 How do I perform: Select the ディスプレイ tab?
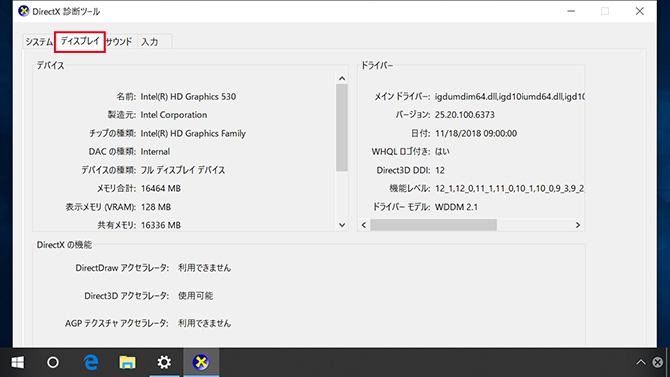coord(80,41)
